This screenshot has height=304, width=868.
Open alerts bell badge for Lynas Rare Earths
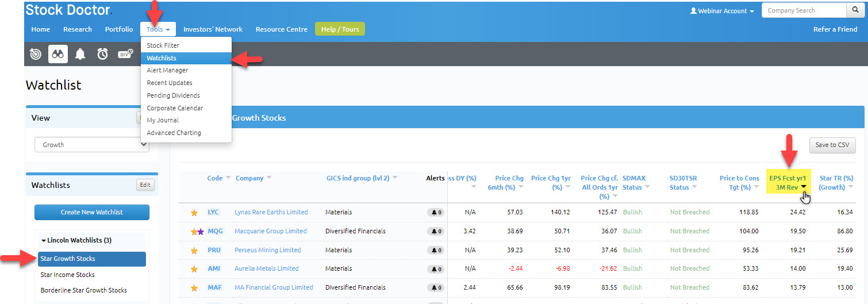435,213
